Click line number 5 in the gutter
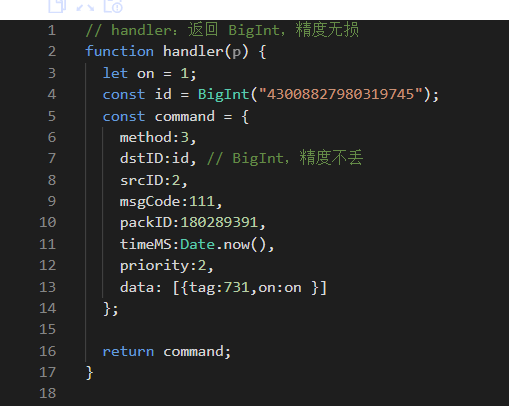 52,116
